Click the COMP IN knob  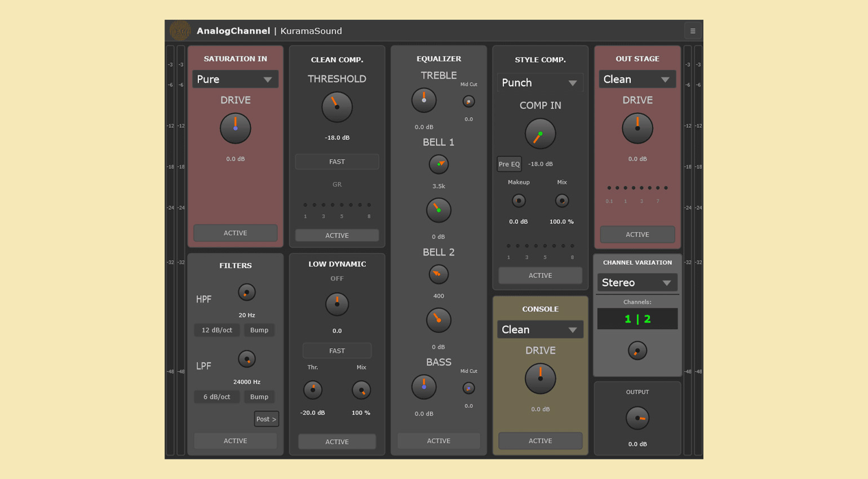(x=540, y=134)
